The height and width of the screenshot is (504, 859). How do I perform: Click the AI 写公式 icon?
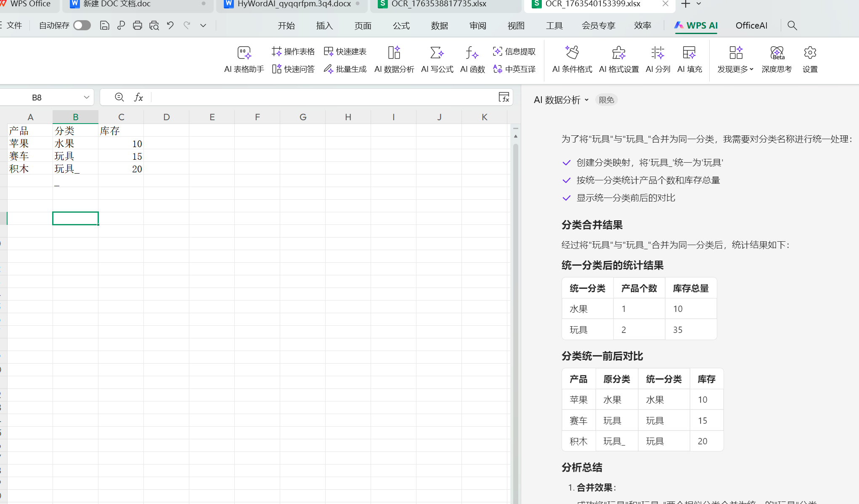coord(437,53)
